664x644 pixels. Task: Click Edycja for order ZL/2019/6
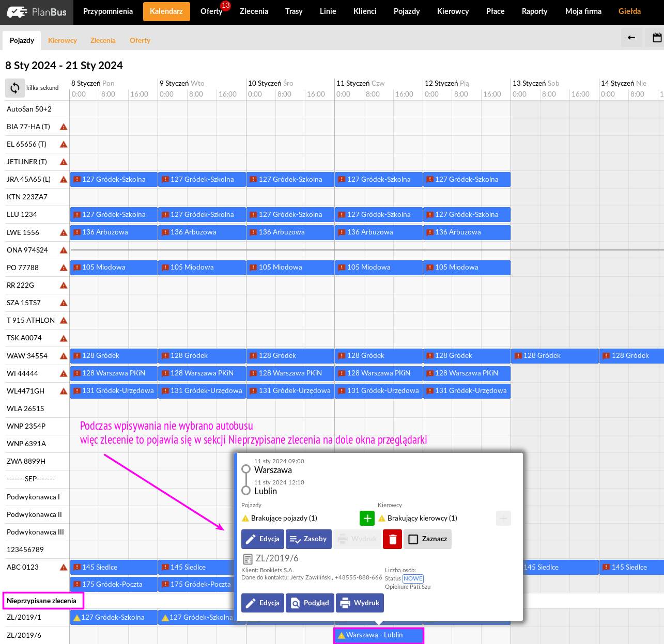[262, 603]
